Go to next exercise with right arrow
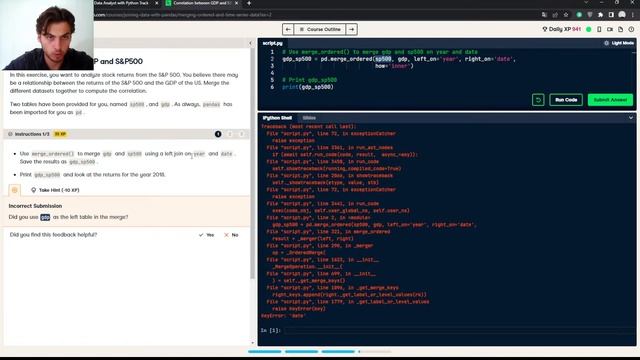The width and height of the screenshot is (640, 360). pyautogui.click(x=351, y=29)
